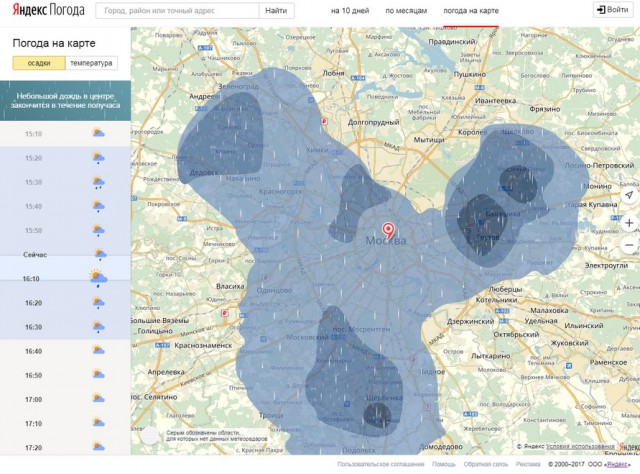The height and width of the screenshot is (474, 640).
Task: Select the 15:40 timeline entry
Action: point(65,206)
